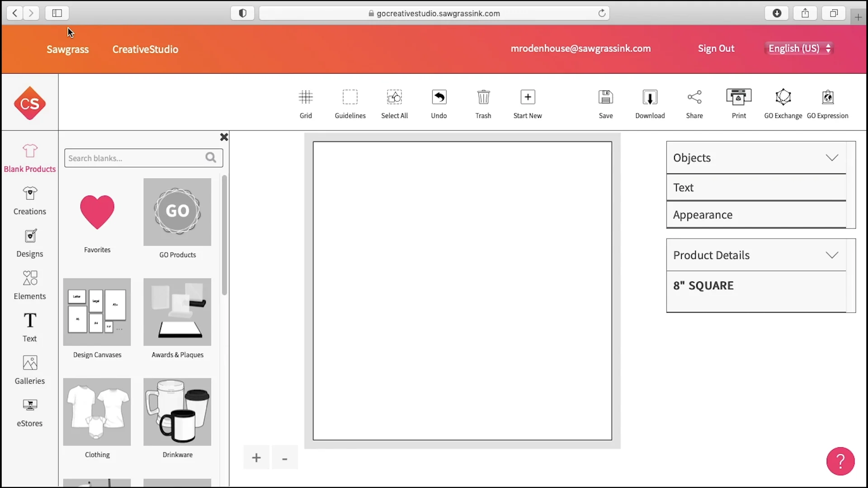Toggle Guidelines on the canvas
The width and height of the screenshot is (868, 488).
pyautogui.click(x=350, y=98)
